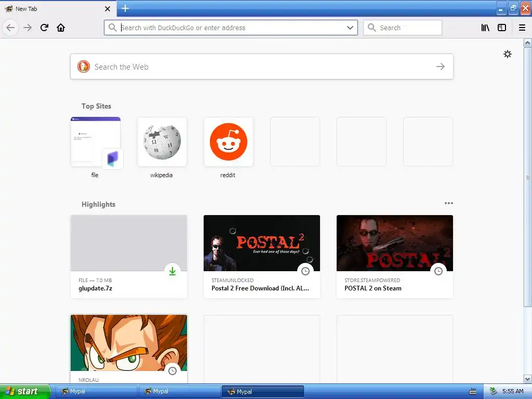
Task: Submit web search with the arrow button
Action: pyautogui.click(x=441, y=66)
